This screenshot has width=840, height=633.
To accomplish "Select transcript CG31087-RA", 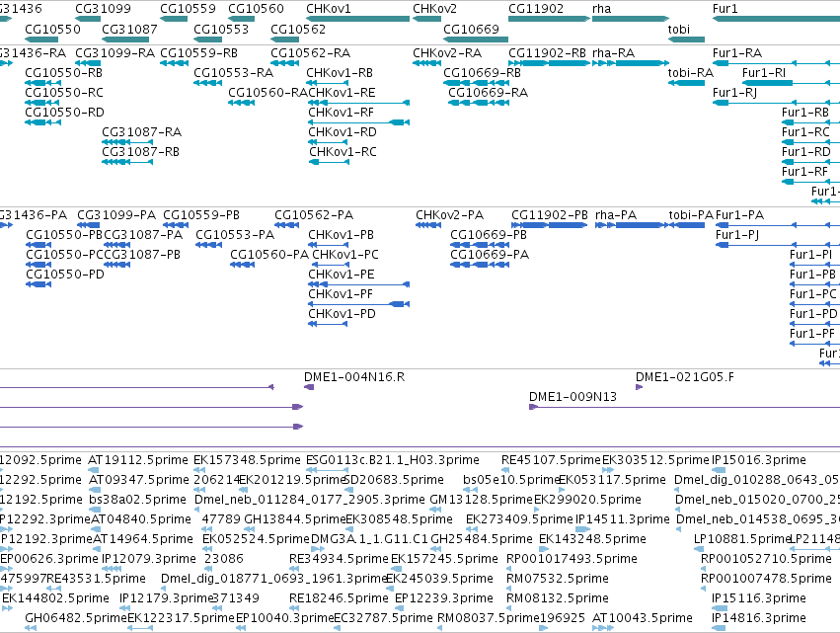I will tap(141, 132).
